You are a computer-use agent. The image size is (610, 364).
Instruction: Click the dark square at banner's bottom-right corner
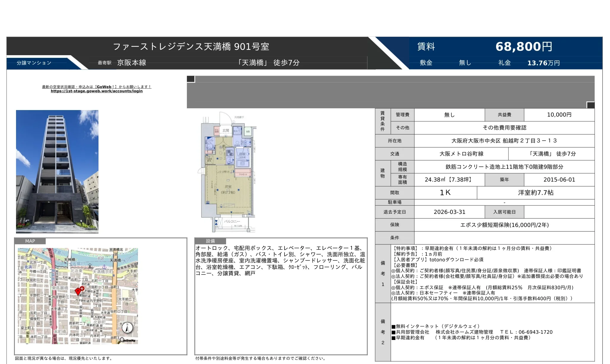[x=590, y=105]
